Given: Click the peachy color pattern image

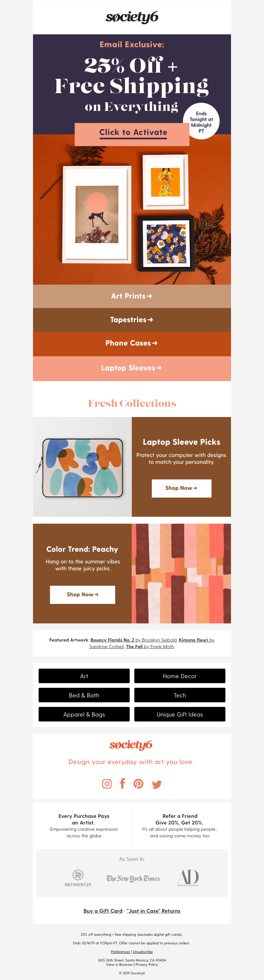Looking at the screenshot, I should [x=181, y=573].
